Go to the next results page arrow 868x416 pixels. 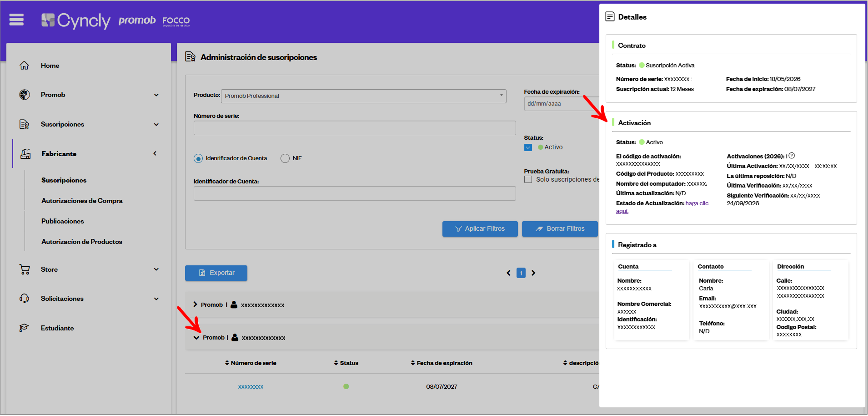tap(534, 273)
